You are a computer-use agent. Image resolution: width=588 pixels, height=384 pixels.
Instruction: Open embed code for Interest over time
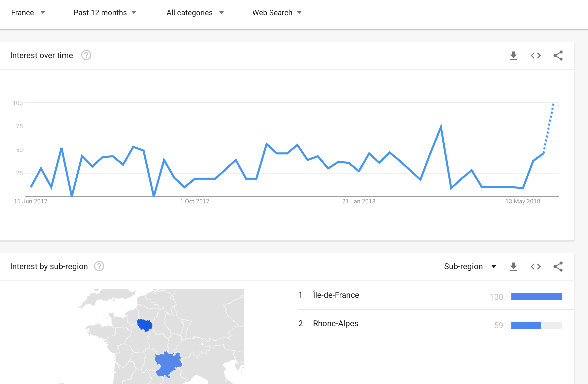coord(535,56)
